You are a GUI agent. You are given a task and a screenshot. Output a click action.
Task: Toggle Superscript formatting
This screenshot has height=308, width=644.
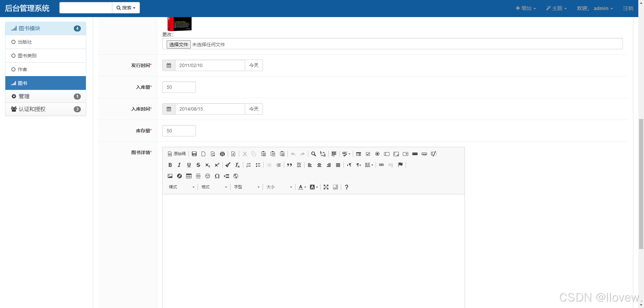click(x=217, y=165)
